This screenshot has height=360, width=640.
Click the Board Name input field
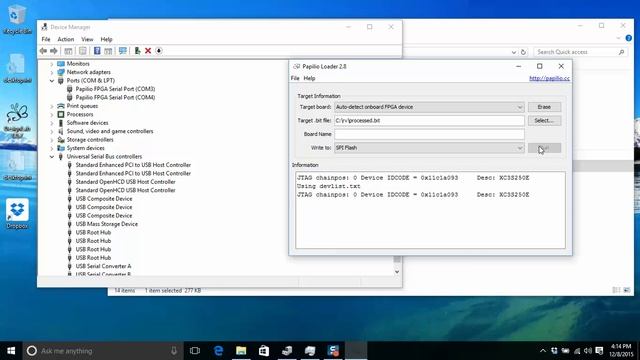tap(429, 134)
